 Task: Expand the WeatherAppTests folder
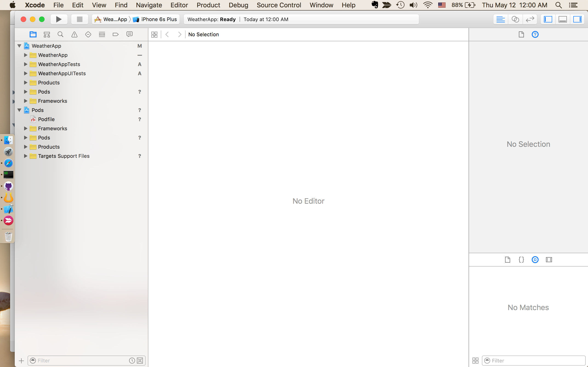25,64
